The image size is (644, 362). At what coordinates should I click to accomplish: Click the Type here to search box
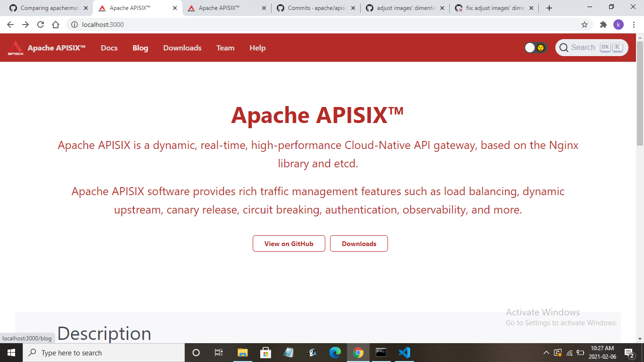click(x=103, y=353)
